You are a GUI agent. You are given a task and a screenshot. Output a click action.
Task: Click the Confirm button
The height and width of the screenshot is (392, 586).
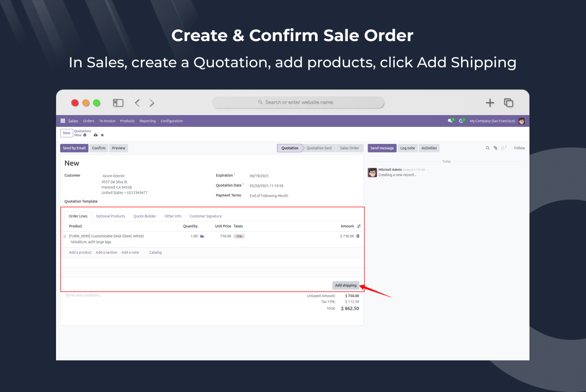coord(99,148)
